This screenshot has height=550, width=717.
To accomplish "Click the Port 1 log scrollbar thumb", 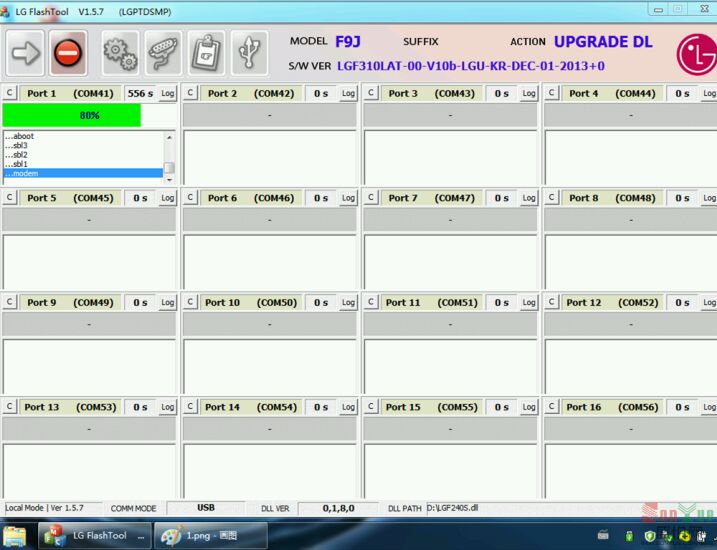I will click(169, 168).
